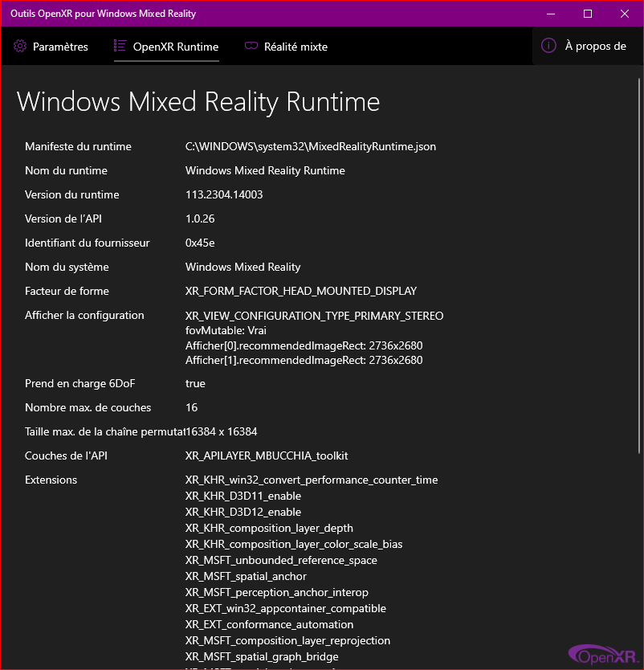The height and width of the screenshot is (670, 644).
Task: Select Afficher[1].recommendedImageRect line
Action: (x=304, y=360)
